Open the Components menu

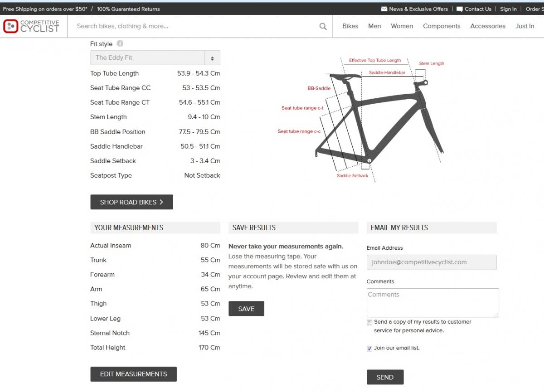pyautogui.click(x=442, y=26)
